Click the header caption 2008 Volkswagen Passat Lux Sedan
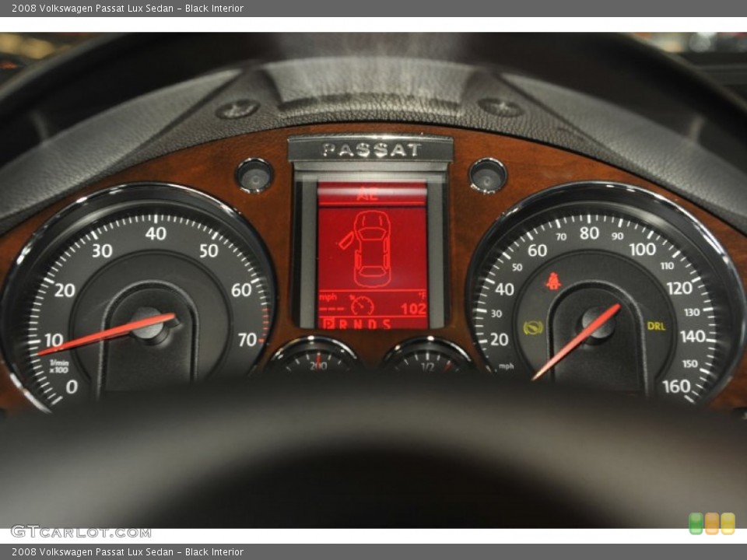The width and height of the screenshot is (747, 560). [93, 8]
